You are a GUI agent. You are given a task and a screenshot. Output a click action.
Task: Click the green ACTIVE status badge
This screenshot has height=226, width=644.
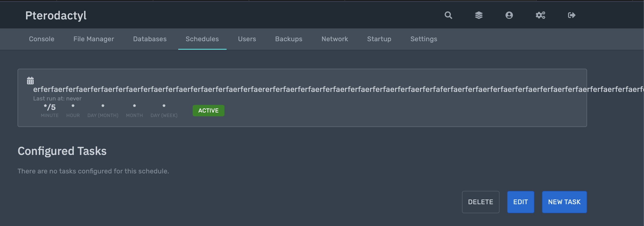(x=208, y=110)
